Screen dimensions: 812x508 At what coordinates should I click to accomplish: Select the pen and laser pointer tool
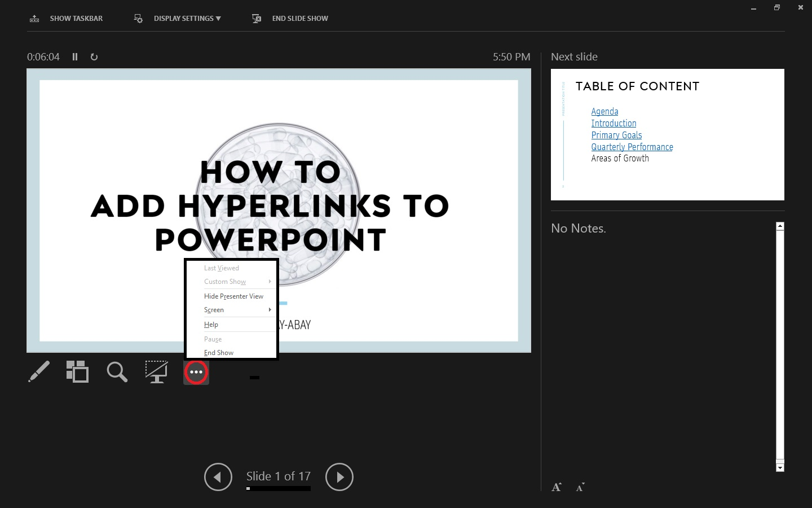[39, 372]
